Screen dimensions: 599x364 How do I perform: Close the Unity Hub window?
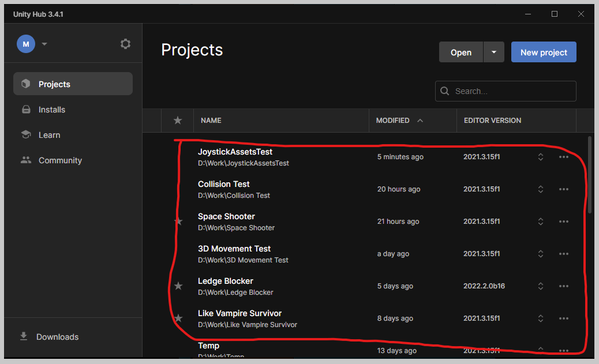pos(581,14)
